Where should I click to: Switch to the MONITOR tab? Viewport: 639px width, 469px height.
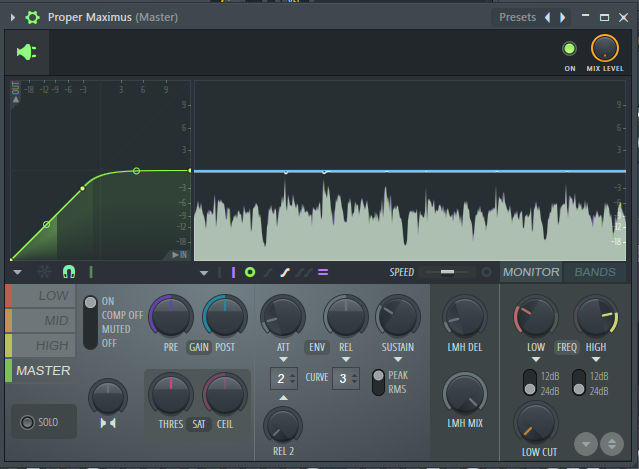pyautogui.click(x=531, y=272)
